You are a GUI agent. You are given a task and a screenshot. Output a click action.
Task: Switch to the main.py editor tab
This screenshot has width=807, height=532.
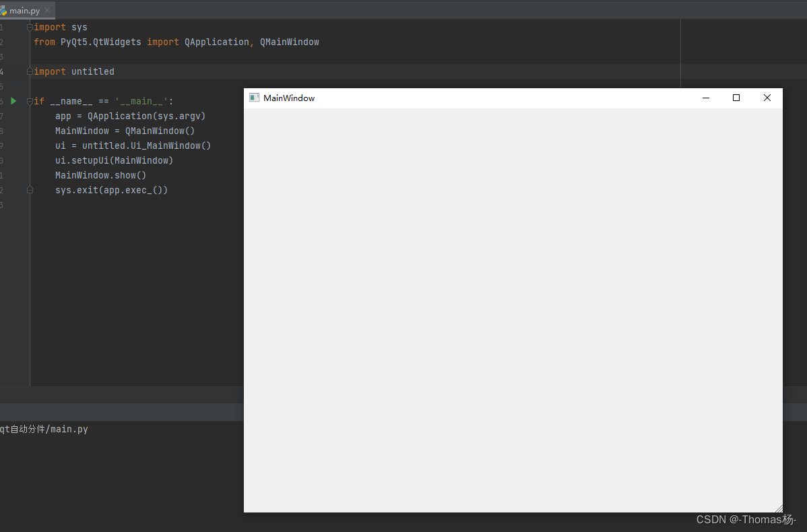[24, 10]
